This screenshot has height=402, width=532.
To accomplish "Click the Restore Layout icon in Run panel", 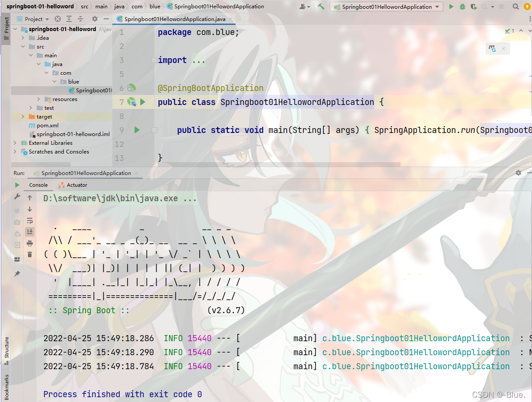I will click(x=17, y=259).
